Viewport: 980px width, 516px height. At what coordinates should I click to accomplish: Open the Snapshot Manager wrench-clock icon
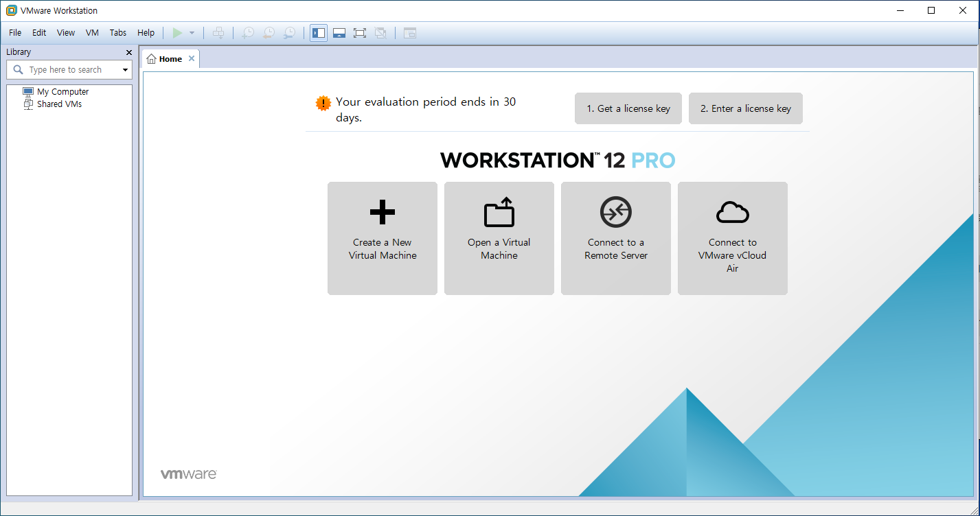[290, 32]
